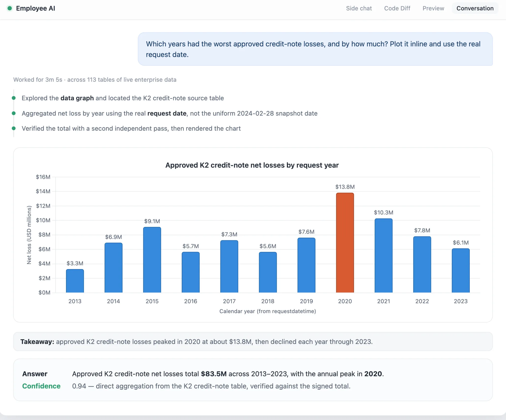
Task: Click the $8M y-axis tick label
Action: click(x=44, y=235)
